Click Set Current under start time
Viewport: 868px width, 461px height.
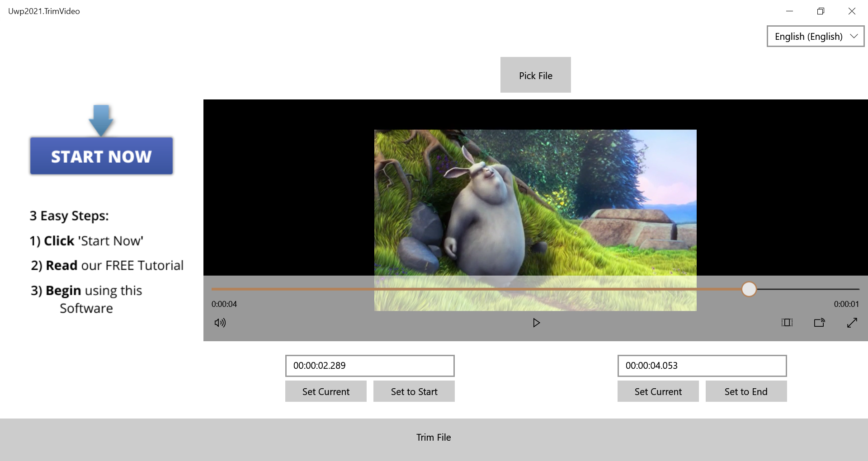pos(325,391)
